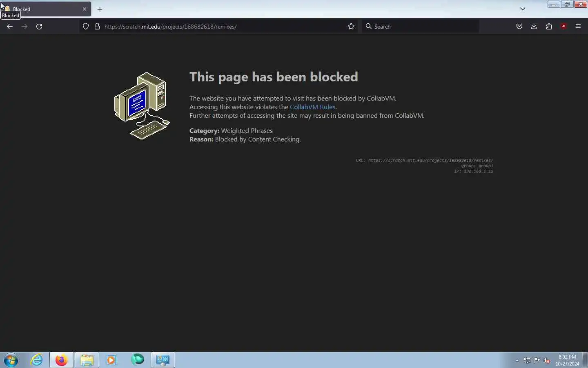Viewport: 588px width, 368px height.
Task: Click 'Reason: Blocked by Content Checking.' text
Action: [x=245, y=139]
